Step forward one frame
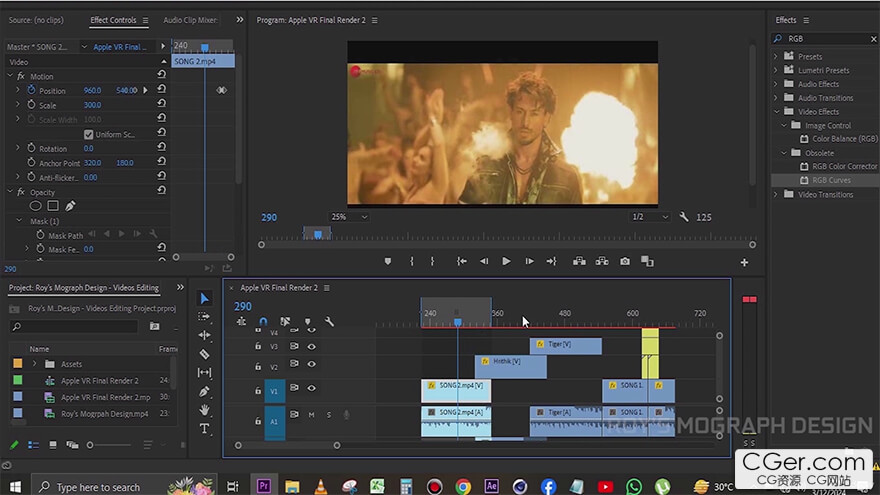This screenshot has width=880, height=495. tap(529, 262)
